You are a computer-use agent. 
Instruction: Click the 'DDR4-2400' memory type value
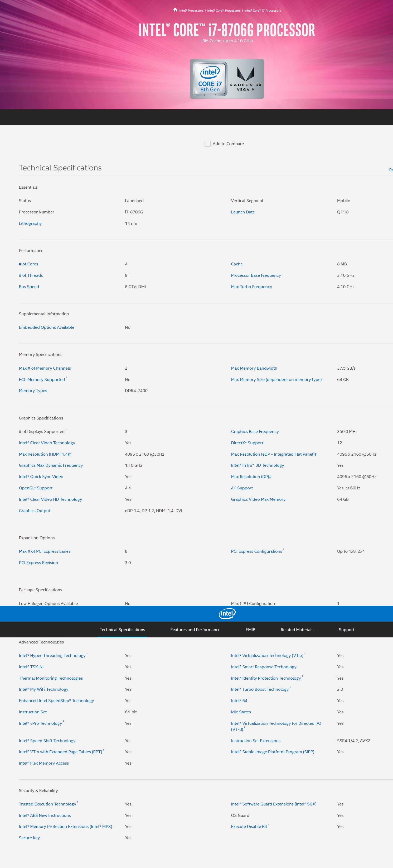136,390
